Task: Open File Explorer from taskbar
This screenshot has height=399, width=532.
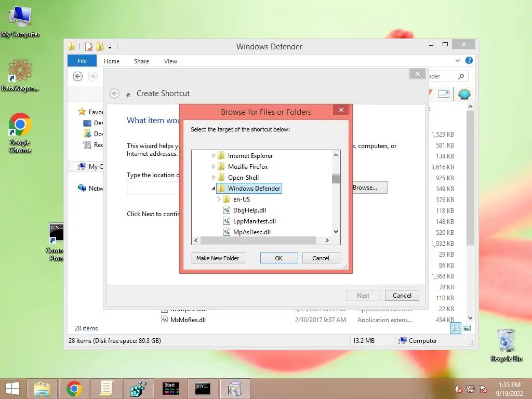Action: point(42,389)
